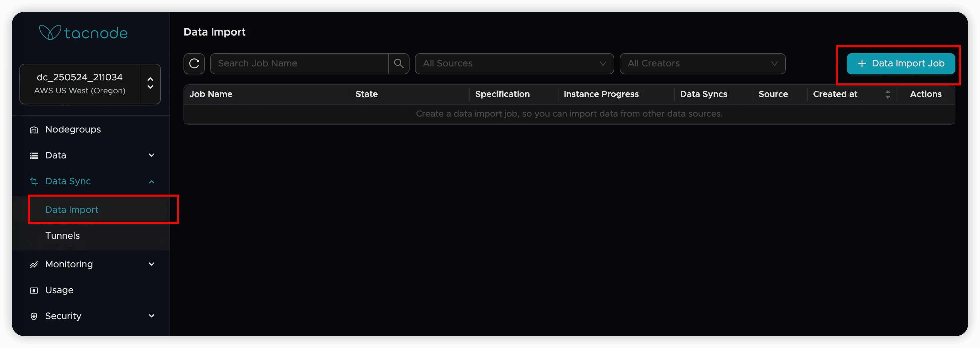The width and height of the screenshot is (980, 348).
Task: Click the tacnode butterfly logo
Action: point(50,33)
